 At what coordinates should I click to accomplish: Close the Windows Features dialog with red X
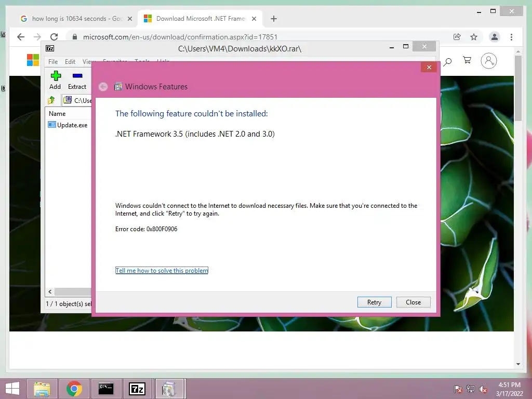click(x=429, y=67)
